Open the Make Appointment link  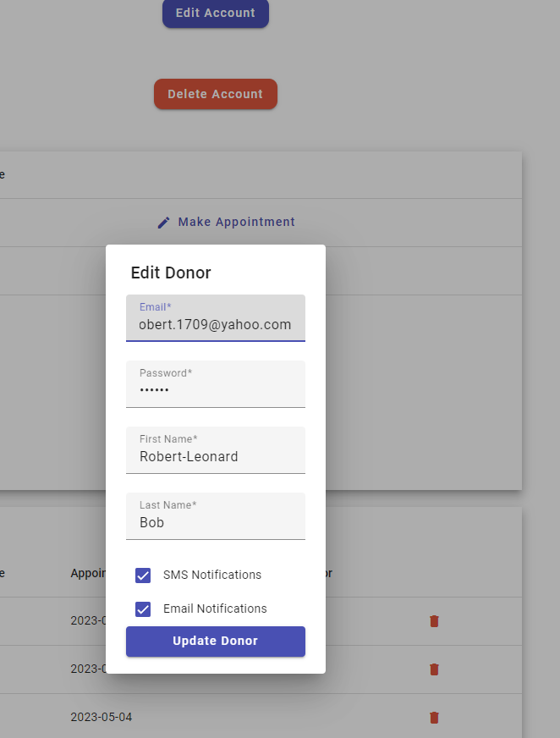(236, 222)
